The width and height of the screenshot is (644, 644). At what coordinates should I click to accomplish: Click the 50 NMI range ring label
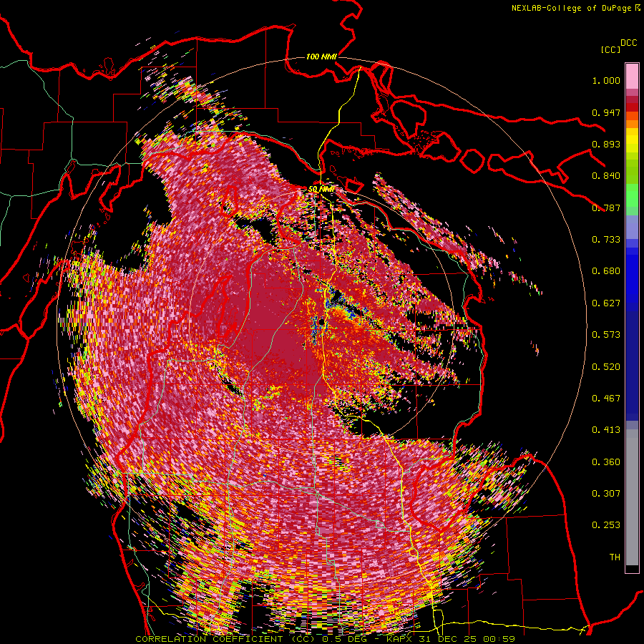pos(321,189)
